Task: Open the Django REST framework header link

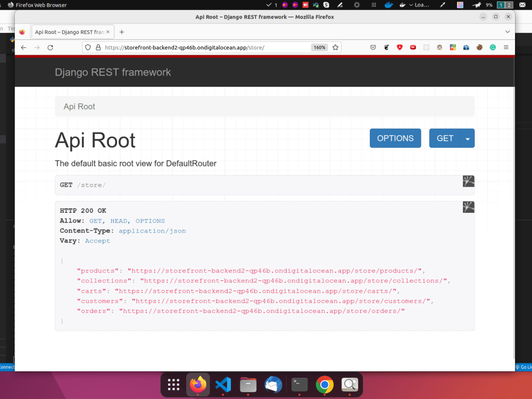Action: click(113, 72)
